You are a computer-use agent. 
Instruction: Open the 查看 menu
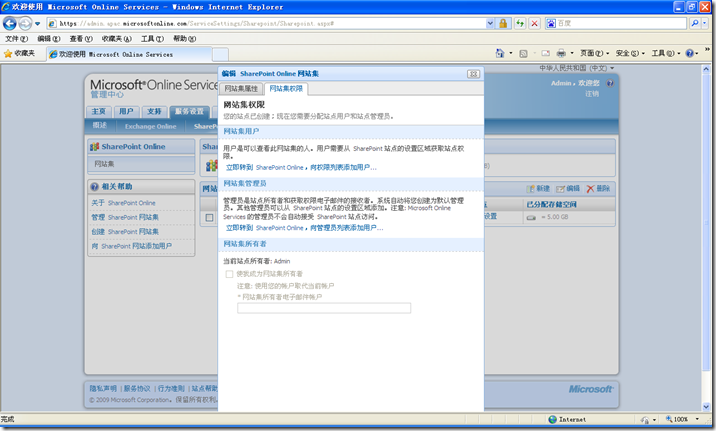pyautogui.click(x=81, y=39)
